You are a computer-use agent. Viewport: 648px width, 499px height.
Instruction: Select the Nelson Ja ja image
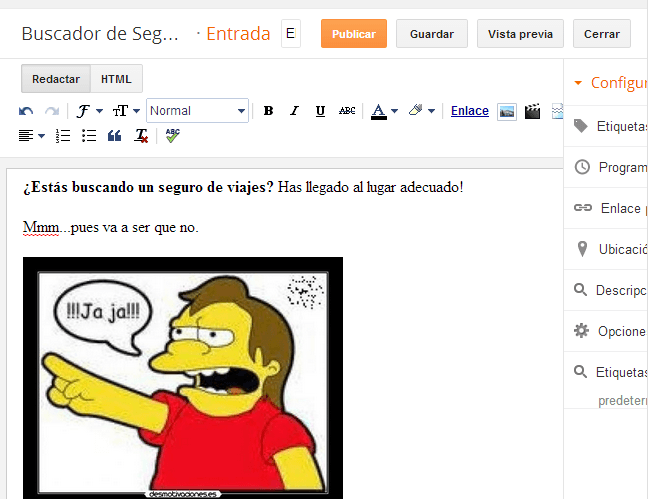183,378
